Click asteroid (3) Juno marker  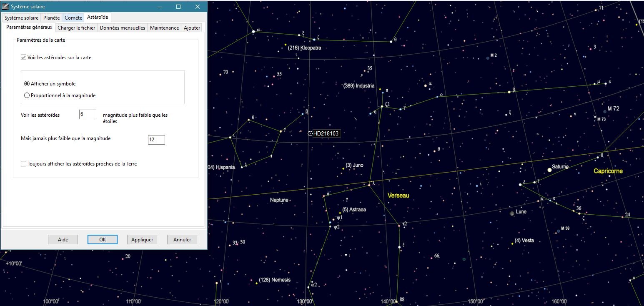click(x=343, y=168)
